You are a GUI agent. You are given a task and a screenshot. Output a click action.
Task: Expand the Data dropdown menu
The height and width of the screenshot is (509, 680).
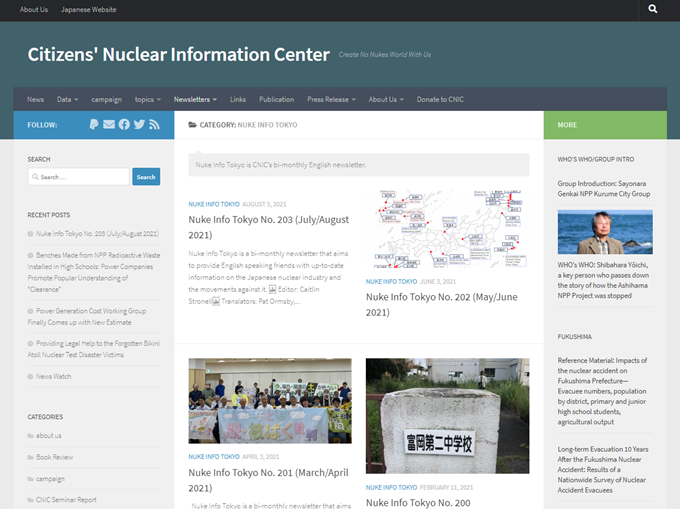click(68, 100)
